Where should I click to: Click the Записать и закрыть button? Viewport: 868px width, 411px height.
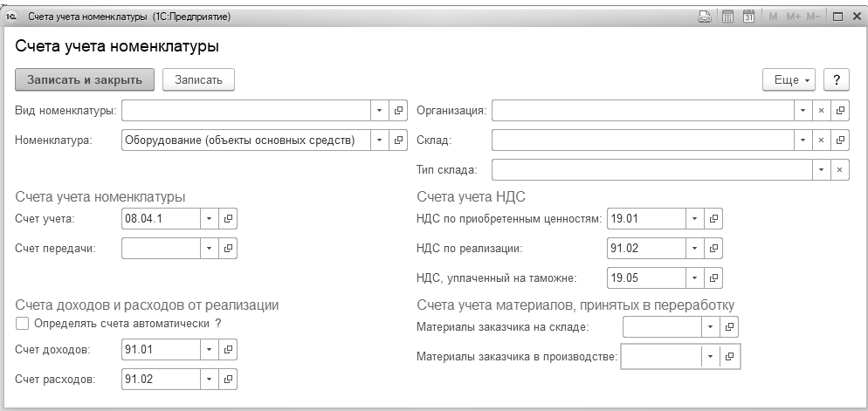click(85, 79)
